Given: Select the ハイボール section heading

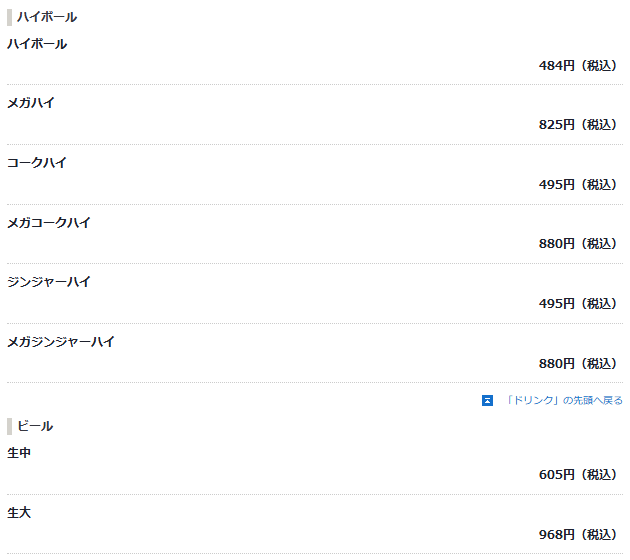Looking at the screenshot, I should [47, 17].
